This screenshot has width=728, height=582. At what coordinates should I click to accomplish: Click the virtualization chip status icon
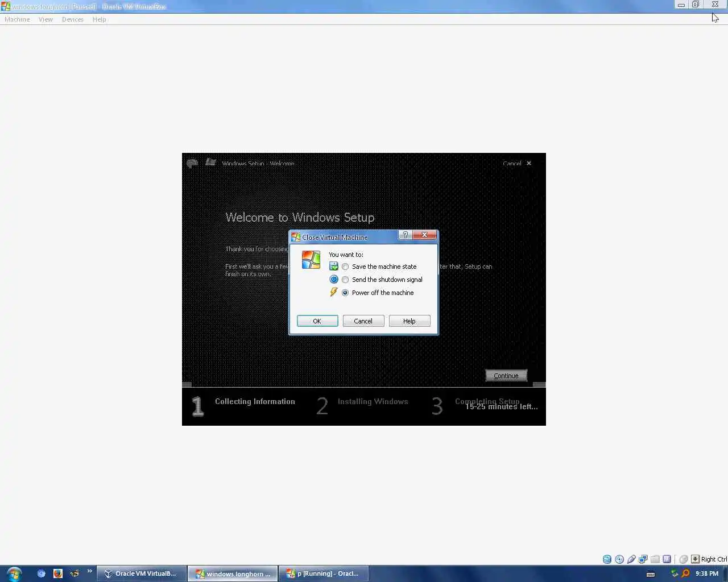click(667, 559)
